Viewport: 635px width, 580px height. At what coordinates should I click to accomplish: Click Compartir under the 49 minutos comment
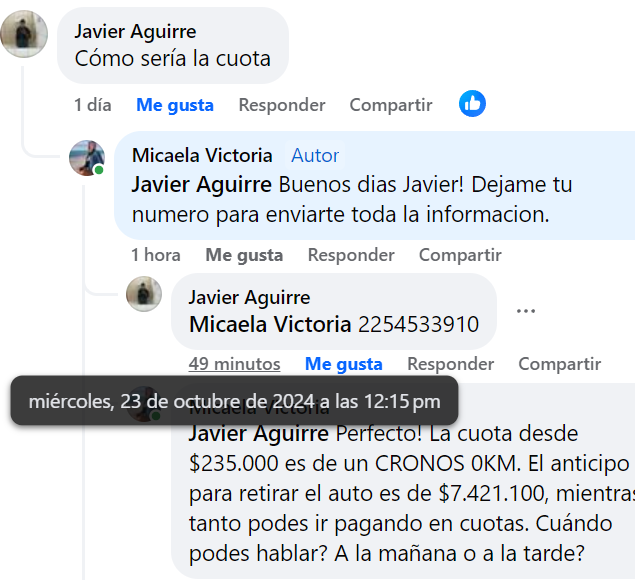tap(560, 364)
